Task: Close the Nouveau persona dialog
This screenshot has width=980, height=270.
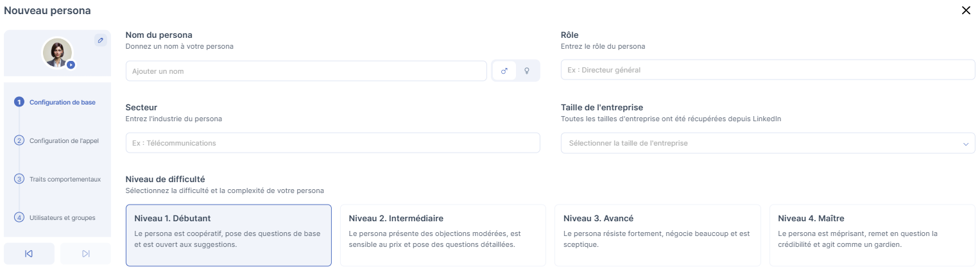Action: point(966,10)
